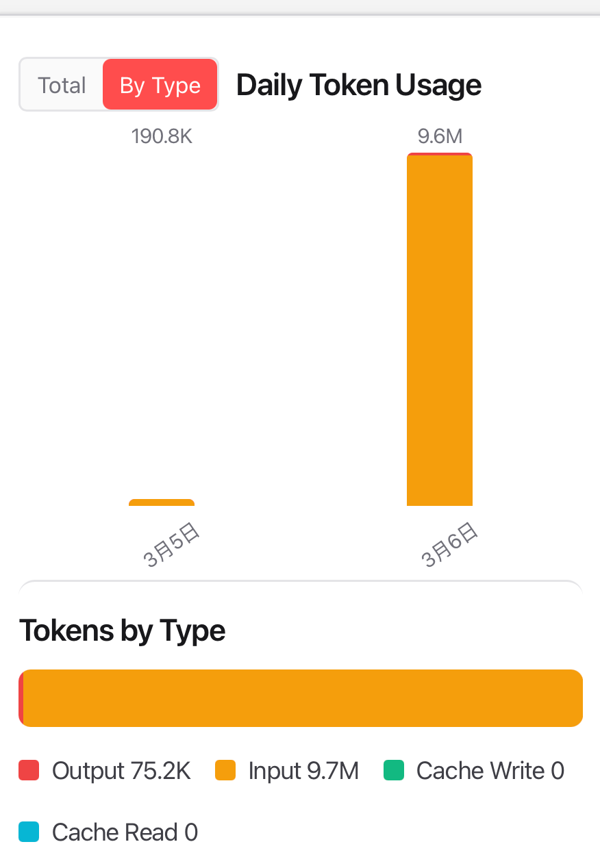This screenshot has height=868, width=600.
Task: Click the 190.8K value label
Action: pyautogui.click(x=162, y=136)
